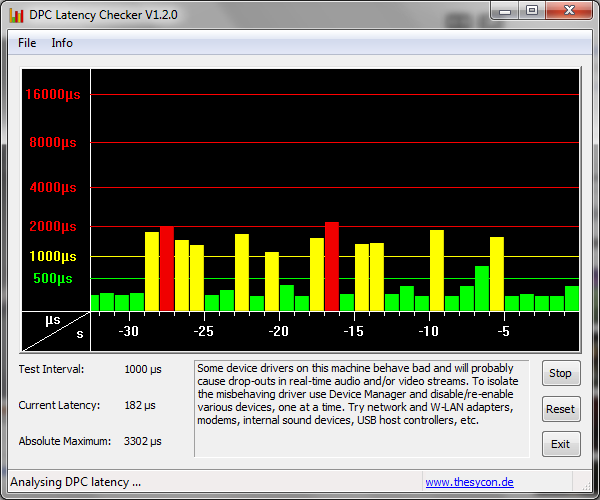Click the 2000µs axis label
The image size is (600, 500).
point(53,226)
